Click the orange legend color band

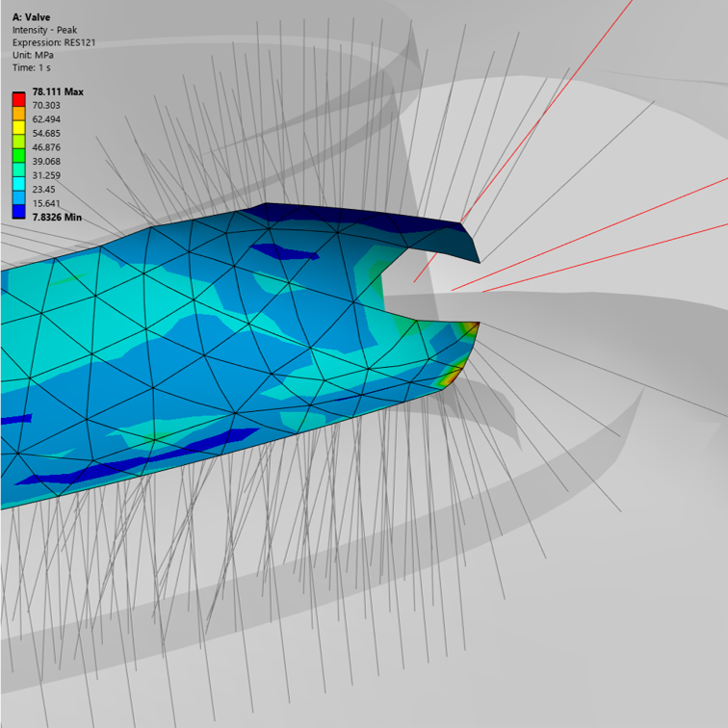click(18, 113)
